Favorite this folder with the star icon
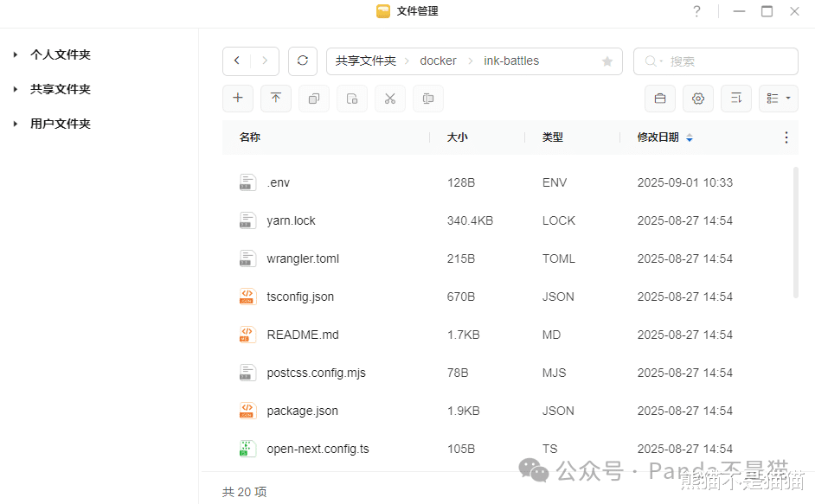 tap(607, 61)
